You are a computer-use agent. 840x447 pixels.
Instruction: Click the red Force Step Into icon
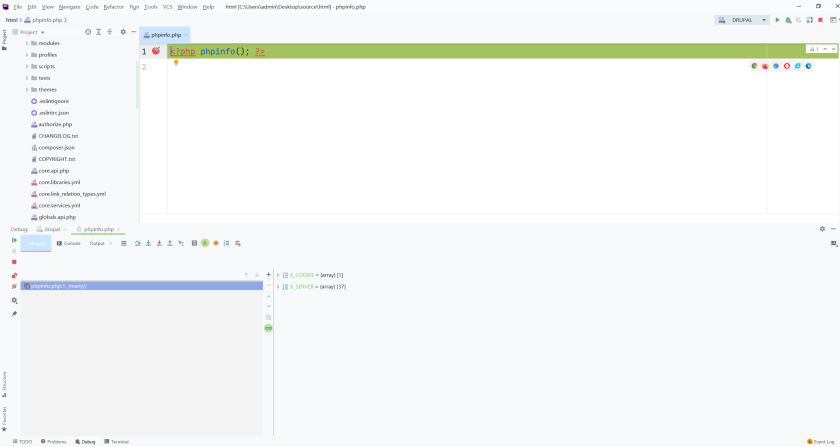pyautogui.click(x=159, y=243)
